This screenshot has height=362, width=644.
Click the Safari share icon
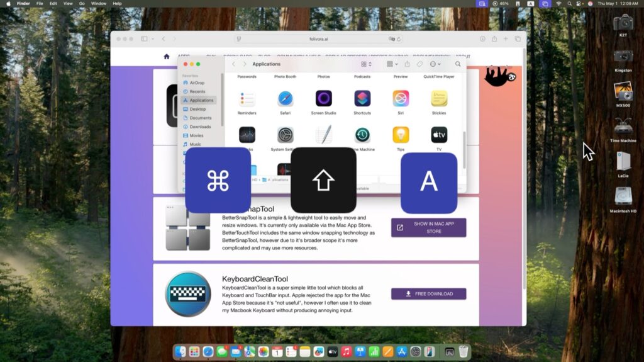pyautogui.click(x=494, y=38)
